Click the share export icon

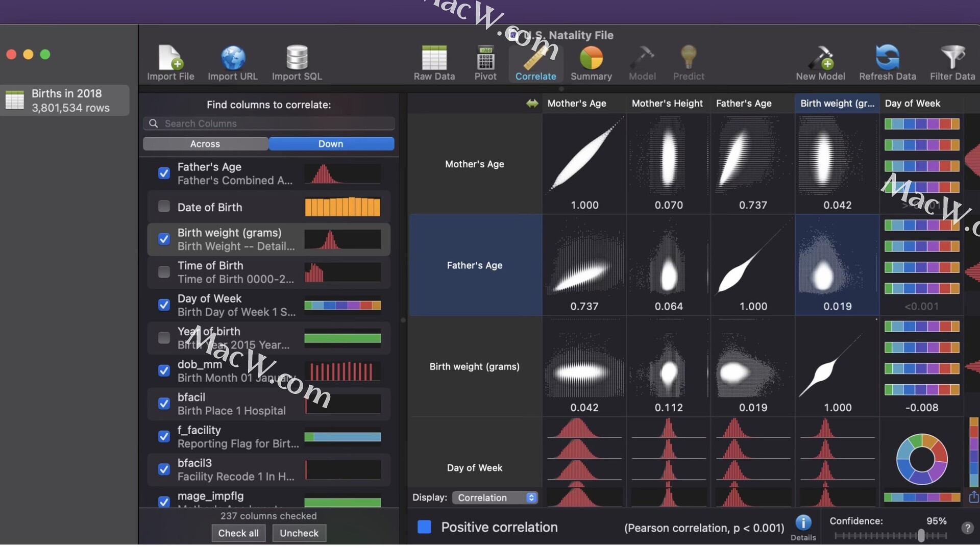click(973, 496)
